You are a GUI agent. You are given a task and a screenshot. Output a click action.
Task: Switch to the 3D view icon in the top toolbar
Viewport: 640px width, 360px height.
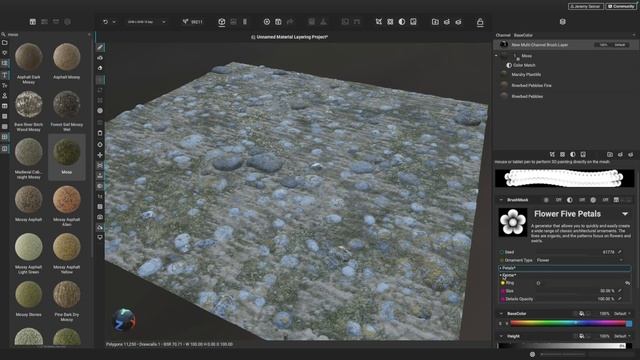tap(222, 22)
